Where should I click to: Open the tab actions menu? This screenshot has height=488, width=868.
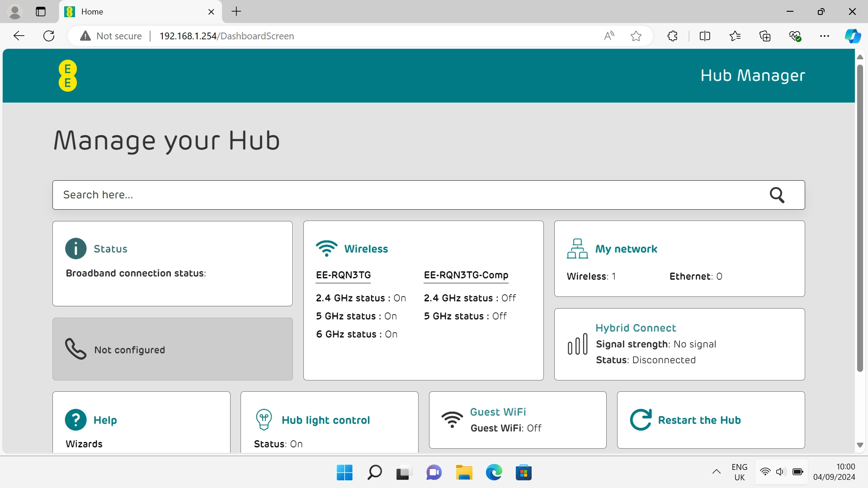point(41,12)
